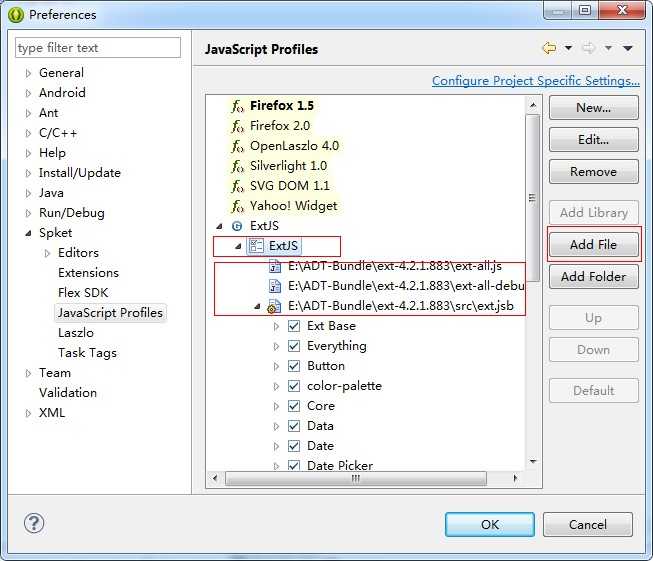
Task: Click the Remove button
Action: [593, 172]
